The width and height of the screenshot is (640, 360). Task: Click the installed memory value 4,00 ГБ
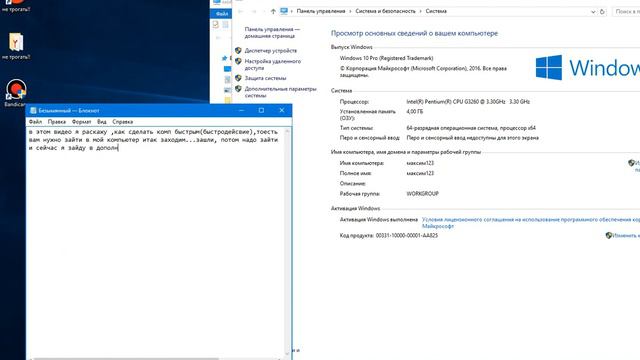pyautogui.click(x=415, y=111)
